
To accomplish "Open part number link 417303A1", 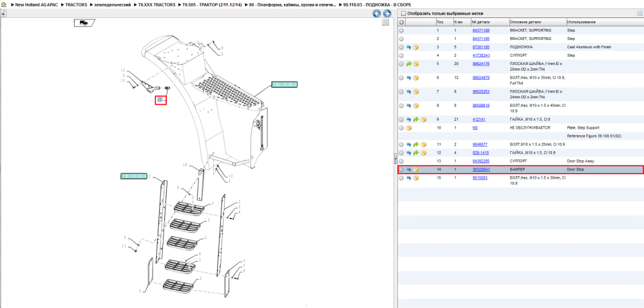I will pyautogui.click(x=481, y=55).
